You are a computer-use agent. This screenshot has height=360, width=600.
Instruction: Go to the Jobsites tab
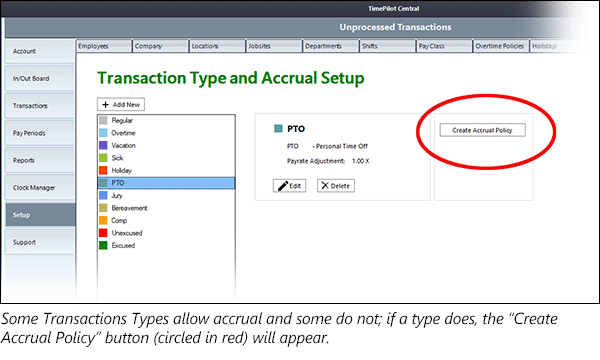pyautogui.click(x=274, y=46)
